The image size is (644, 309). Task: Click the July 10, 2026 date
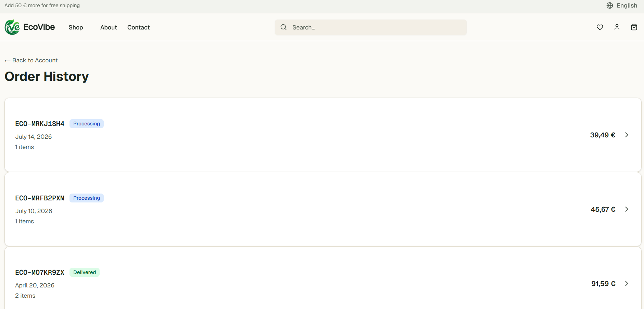(x=34, y=211)
